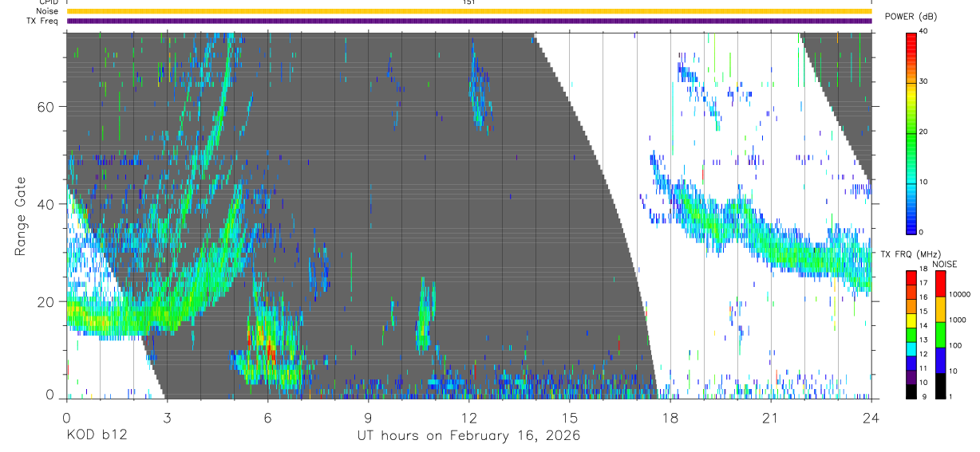The height and width of the screenshot is (452, 980).
Task: Pick the red 17–18 MHz swatch in TX FRQ legend
Action: click(911, 277)
